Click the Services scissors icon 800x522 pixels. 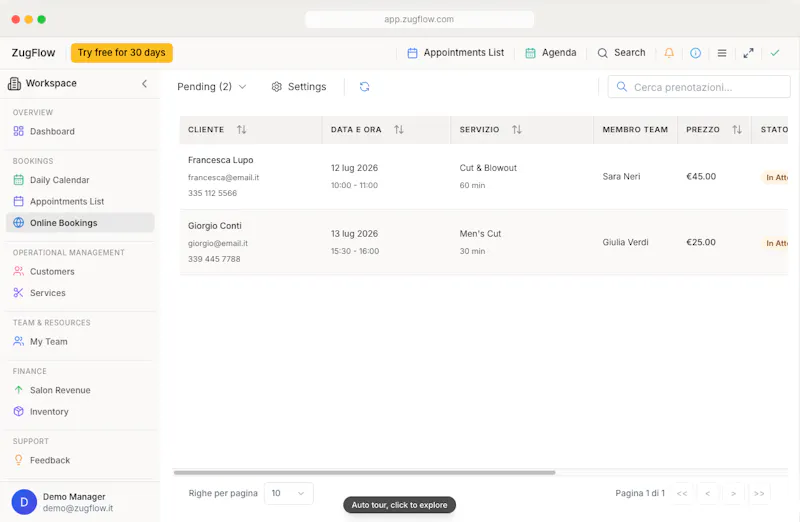(18, 292)
